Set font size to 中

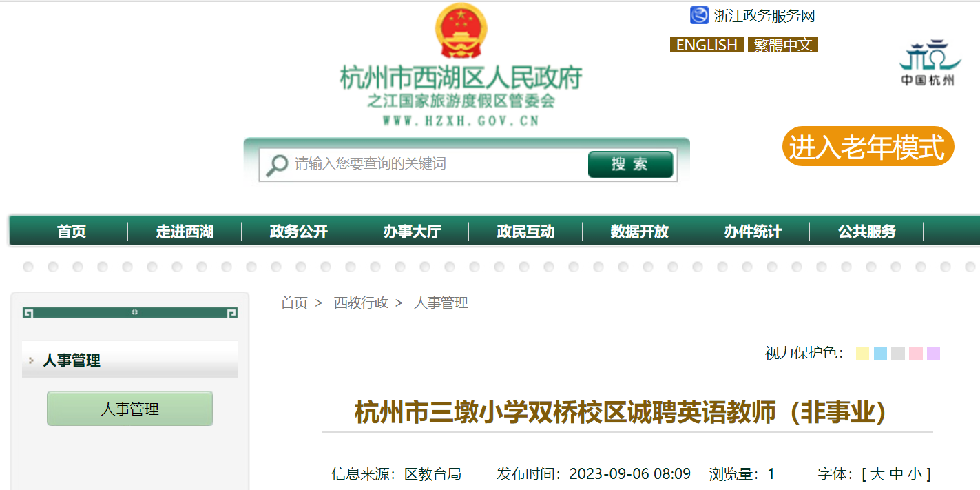click(896, 474)
